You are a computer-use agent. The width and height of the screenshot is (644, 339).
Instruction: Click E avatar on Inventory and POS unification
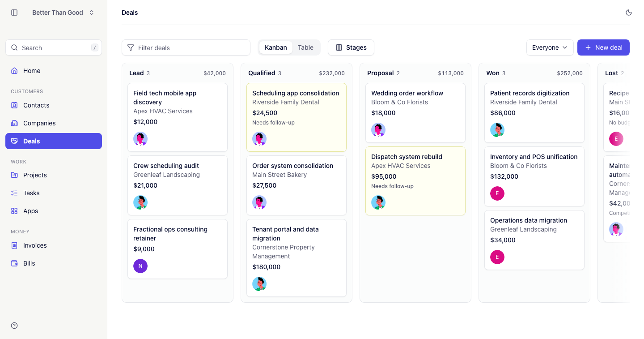(497, 193)
